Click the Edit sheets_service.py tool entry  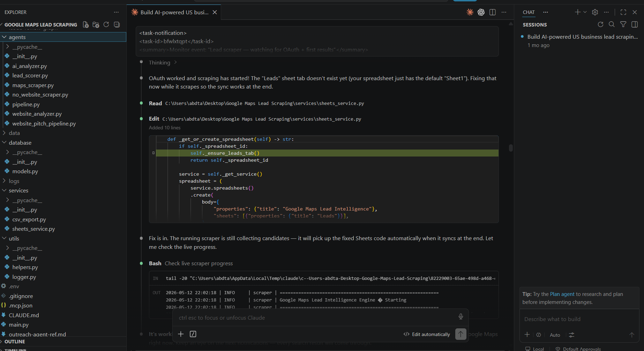pyautogui.click(x=255, y=119)
